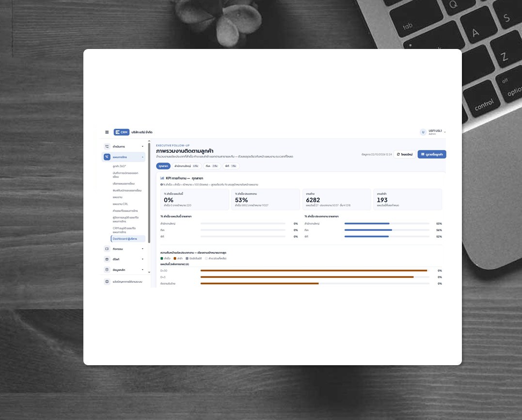
Task: Open the USF1 USL1 user menu
Action: point(433,132)
